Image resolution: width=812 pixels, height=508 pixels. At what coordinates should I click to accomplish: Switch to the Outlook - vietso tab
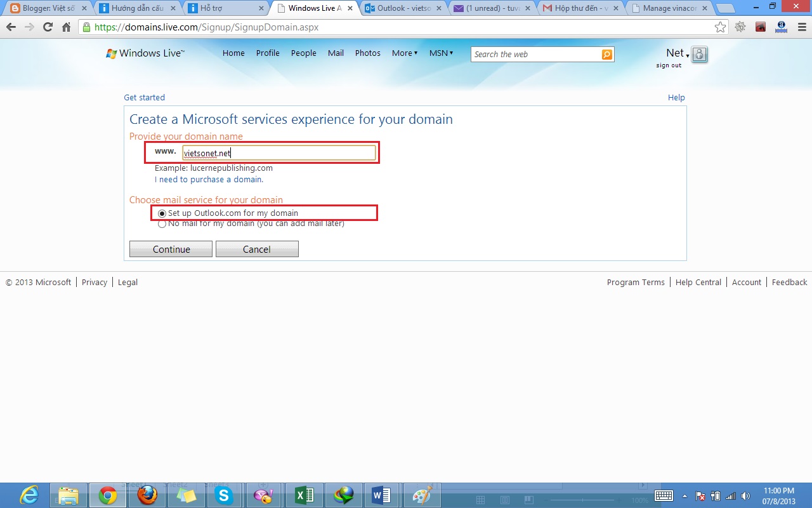click(x=403, y=9)
